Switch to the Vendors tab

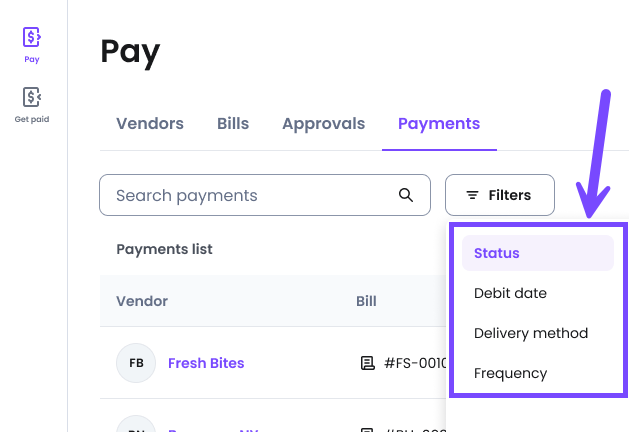coord(150,124)
